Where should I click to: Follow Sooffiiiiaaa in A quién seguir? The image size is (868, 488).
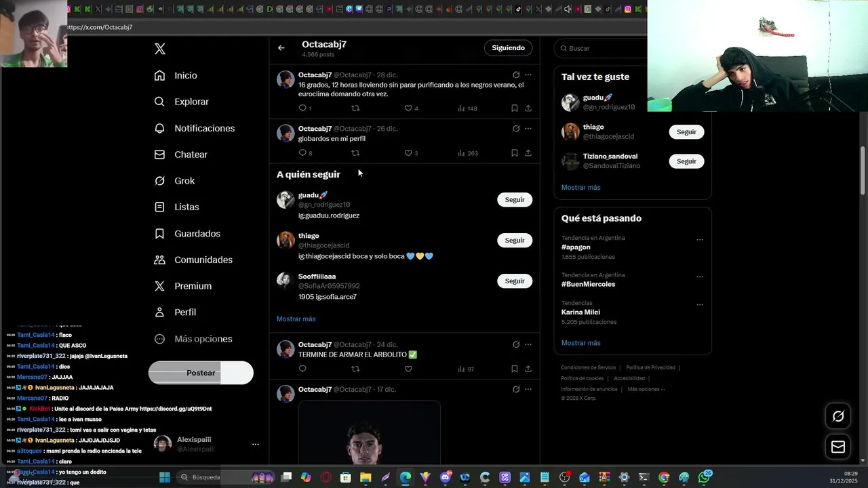(x=515, y=281)
